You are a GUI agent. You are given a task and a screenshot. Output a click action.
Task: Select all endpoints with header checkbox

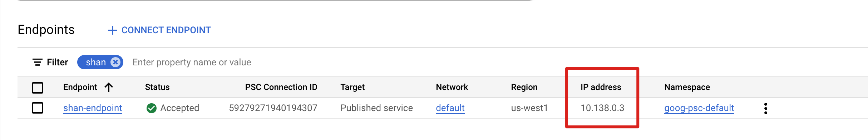(x=38, y=87)
